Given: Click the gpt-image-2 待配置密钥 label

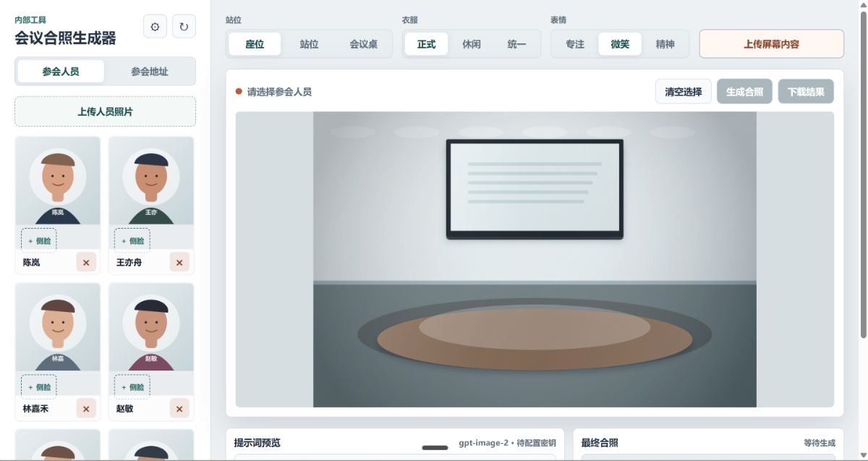Looking at the screenshot, I should 507,443.
